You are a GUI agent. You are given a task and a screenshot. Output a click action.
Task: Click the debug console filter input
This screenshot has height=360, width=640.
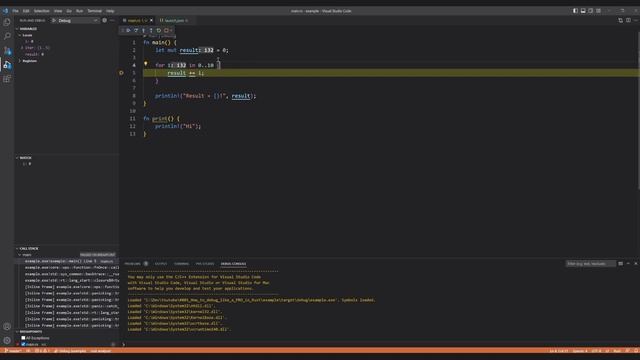[590, 264]
